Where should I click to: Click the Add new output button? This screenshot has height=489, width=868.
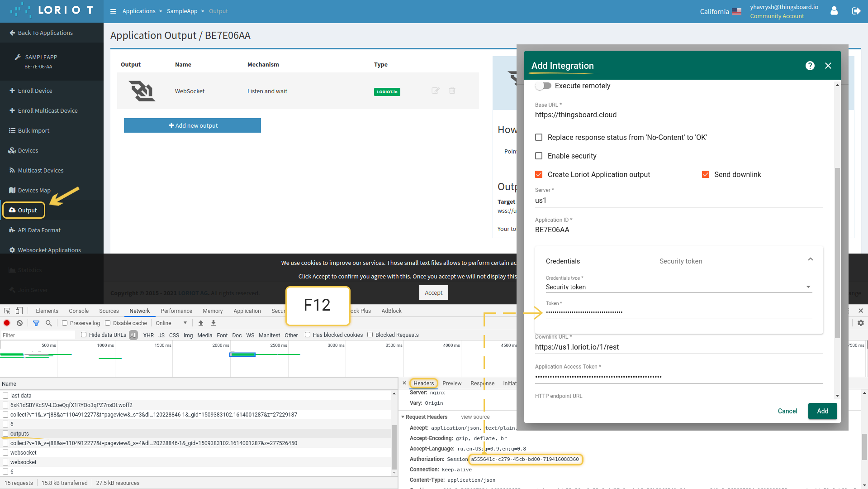coord(192,125)
